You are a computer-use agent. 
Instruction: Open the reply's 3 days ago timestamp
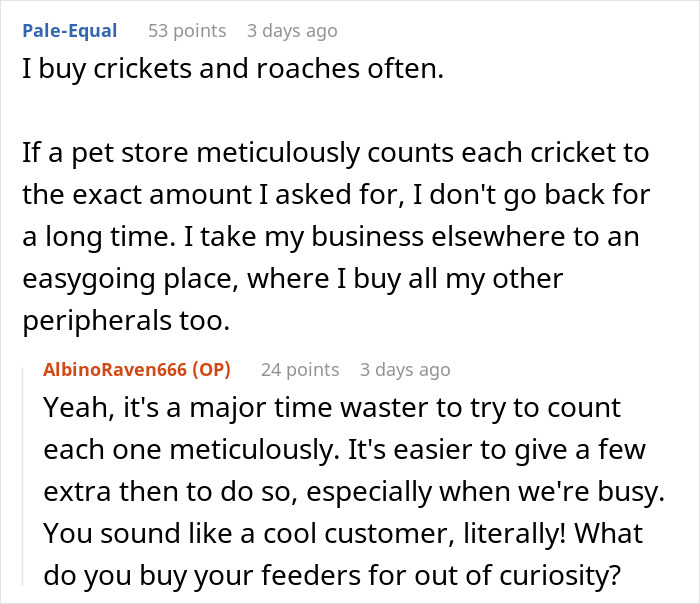(x=405, y=370)
